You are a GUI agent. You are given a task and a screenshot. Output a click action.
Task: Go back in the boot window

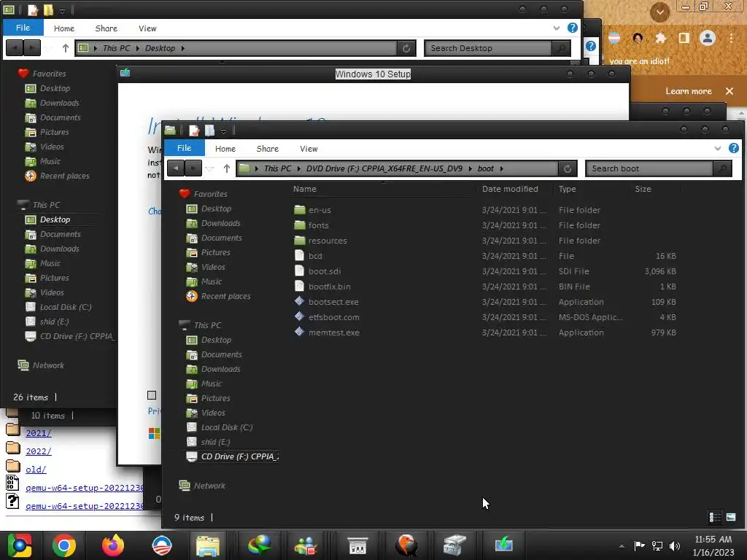pyautogui.click(x=176, y=168)
